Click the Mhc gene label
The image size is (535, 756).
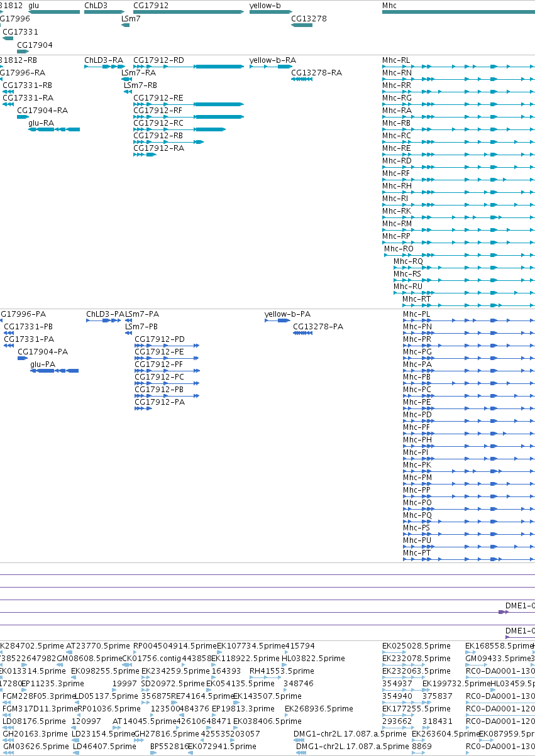pyautogui.click(x=389, y=5)
